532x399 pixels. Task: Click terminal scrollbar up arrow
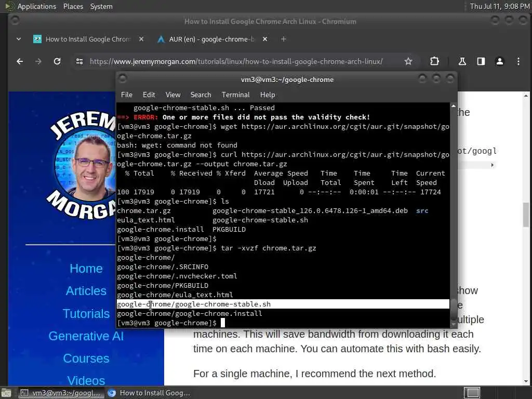pos(454,106)
